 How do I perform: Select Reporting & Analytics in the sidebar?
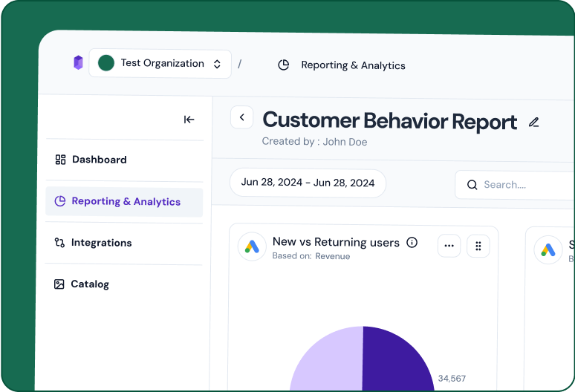click(x=124, y=201)
